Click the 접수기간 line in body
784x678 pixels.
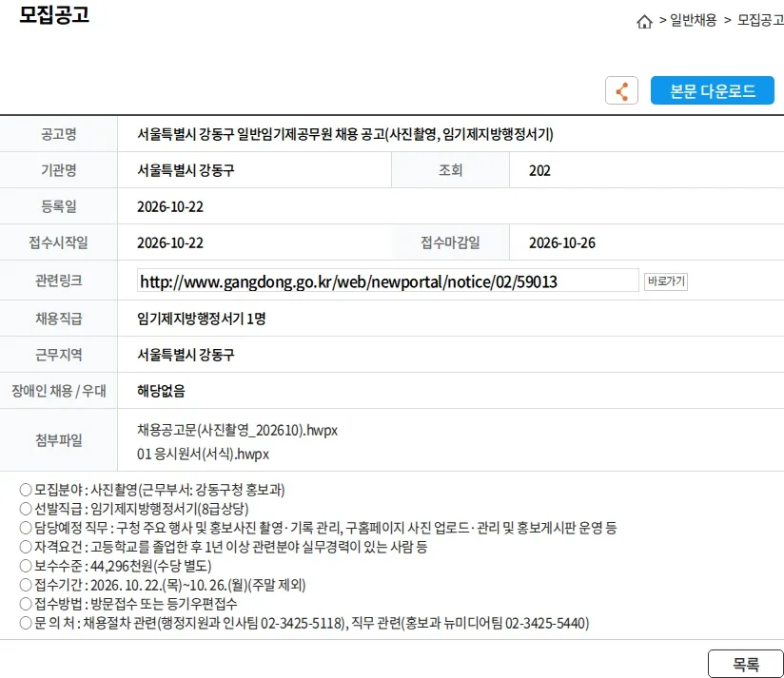pos(163,585)
